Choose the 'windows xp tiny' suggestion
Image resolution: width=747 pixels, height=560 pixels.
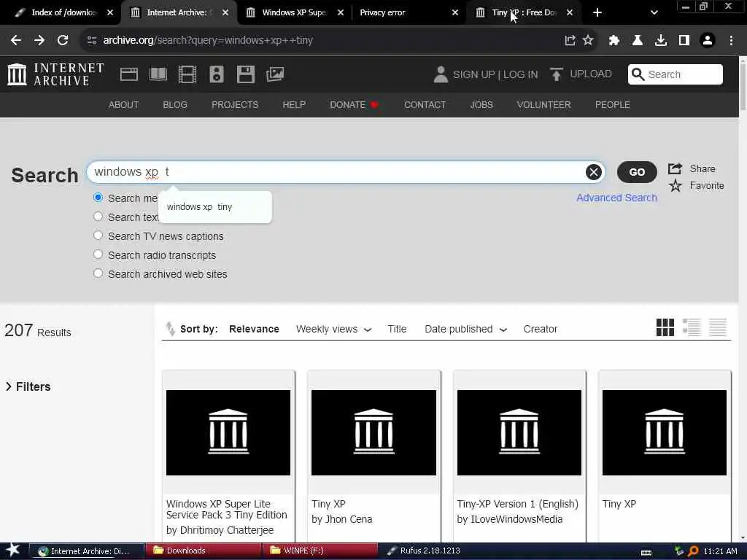click(215, 206)
